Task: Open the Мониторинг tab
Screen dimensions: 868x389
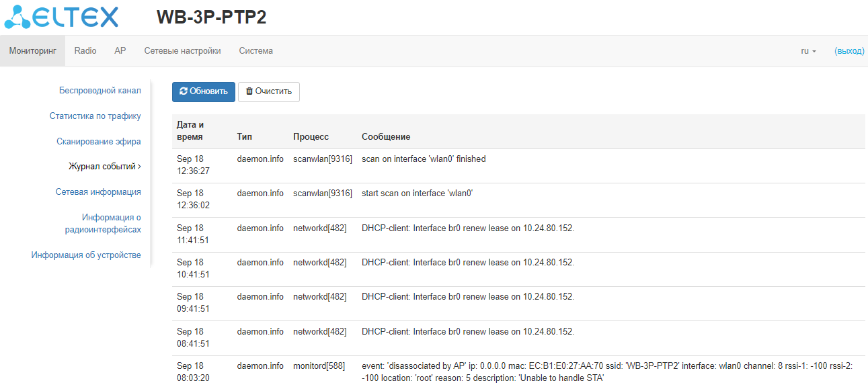Action: click(x=32, y=51)
